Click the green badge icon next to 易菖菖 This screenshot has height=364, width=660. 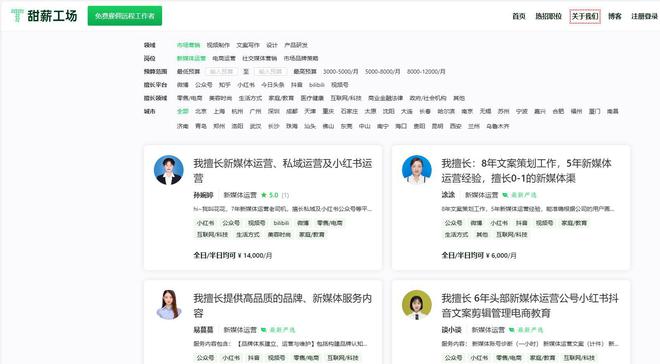[263, 330]
